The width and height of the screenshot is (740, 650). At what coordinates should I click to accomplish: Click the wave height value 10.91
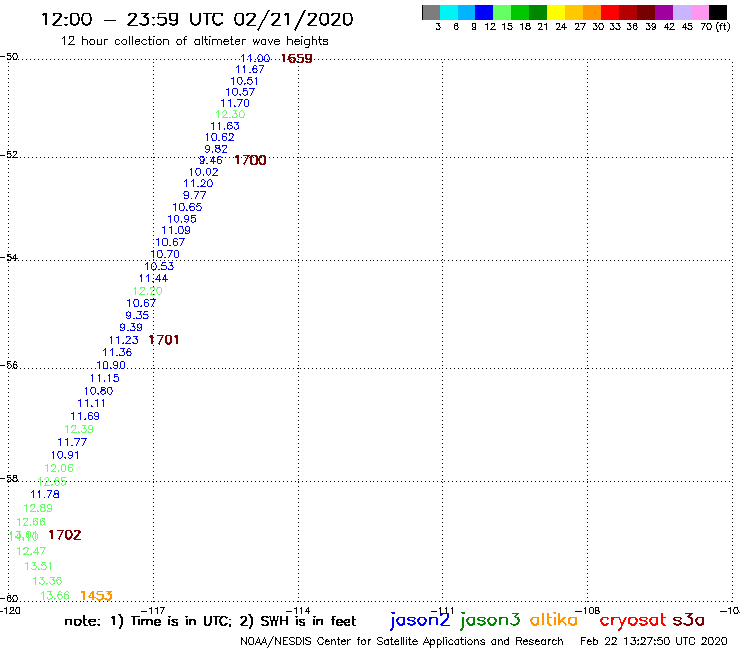click(65, 456)
